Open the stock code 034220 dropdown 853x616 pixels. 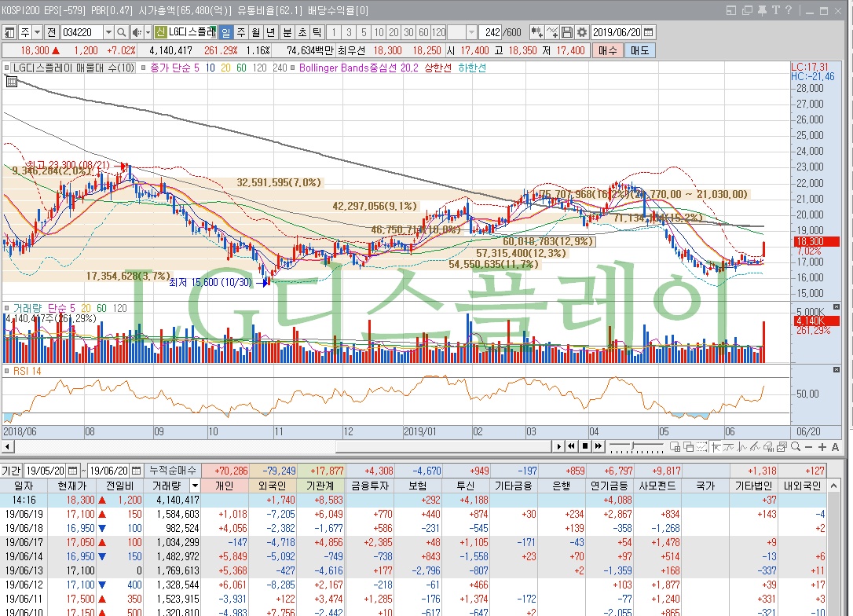[108, 33]
